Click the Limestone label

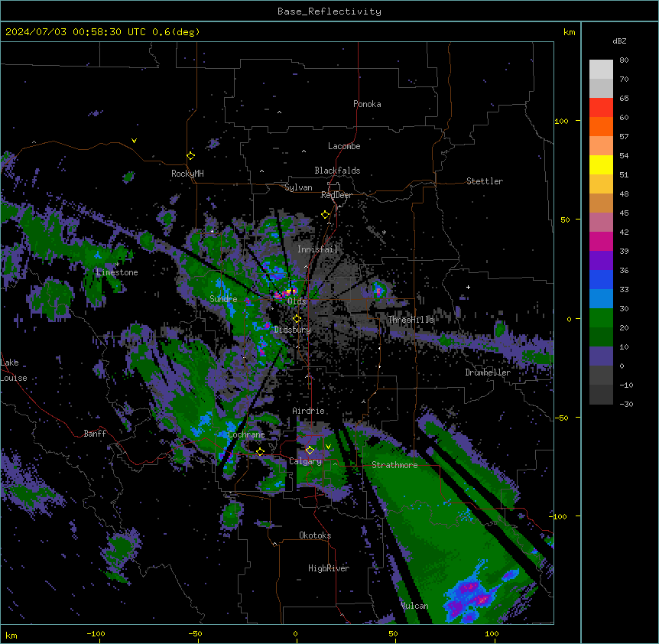(x=117, y=272)
